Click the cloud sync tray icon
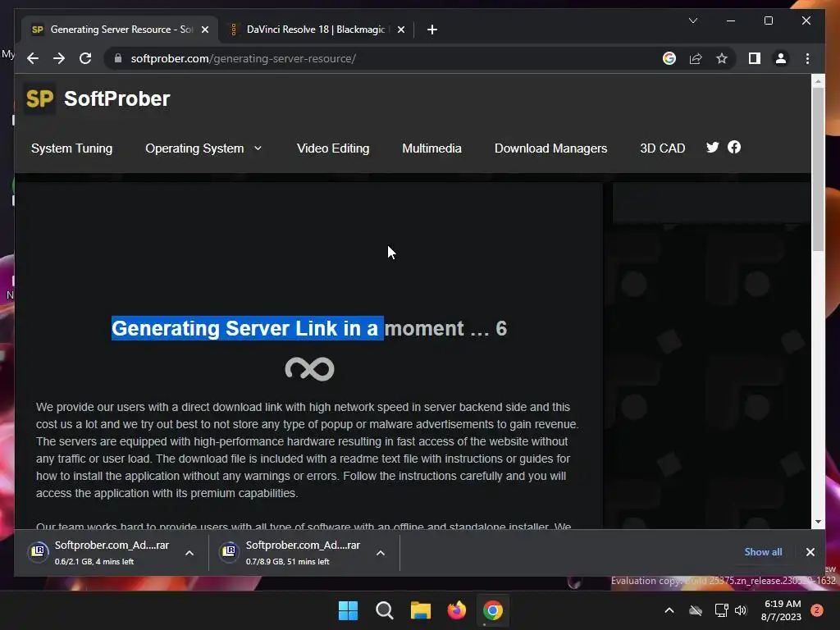This screenshot has height=630, width=840. pyautogui.click(x=696, y=610)
